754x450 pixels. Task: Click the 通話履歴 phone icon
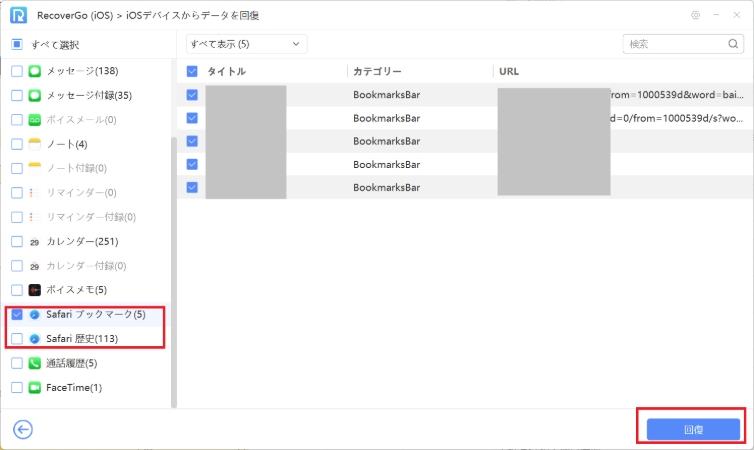(35, 363)
